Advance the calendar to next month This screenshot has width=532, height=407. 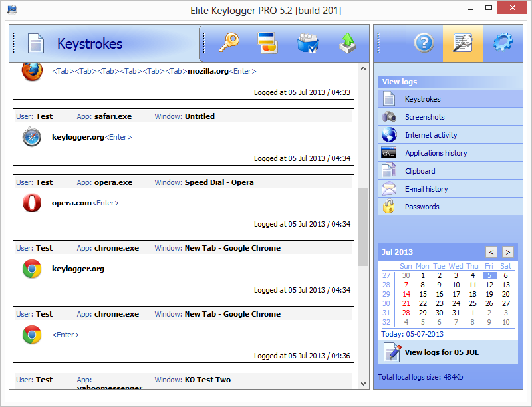tap(507, 252)
